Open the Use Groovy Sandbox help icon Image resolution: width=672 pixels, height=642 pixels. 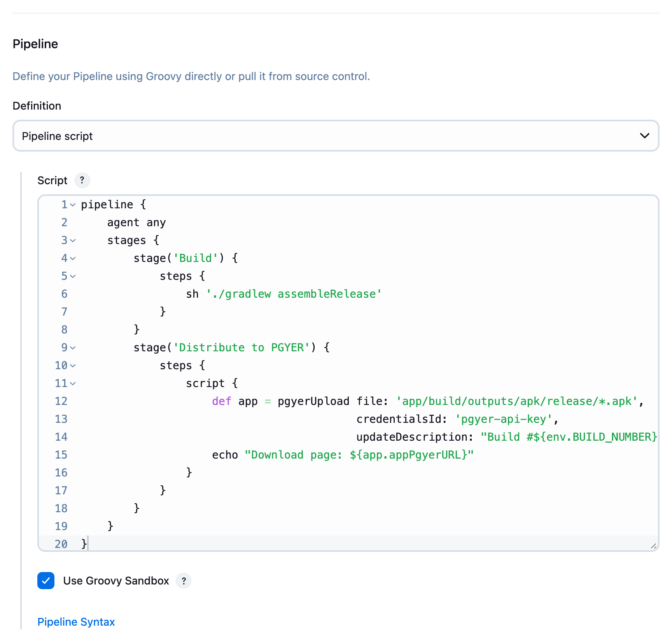(x=184, y=581)
